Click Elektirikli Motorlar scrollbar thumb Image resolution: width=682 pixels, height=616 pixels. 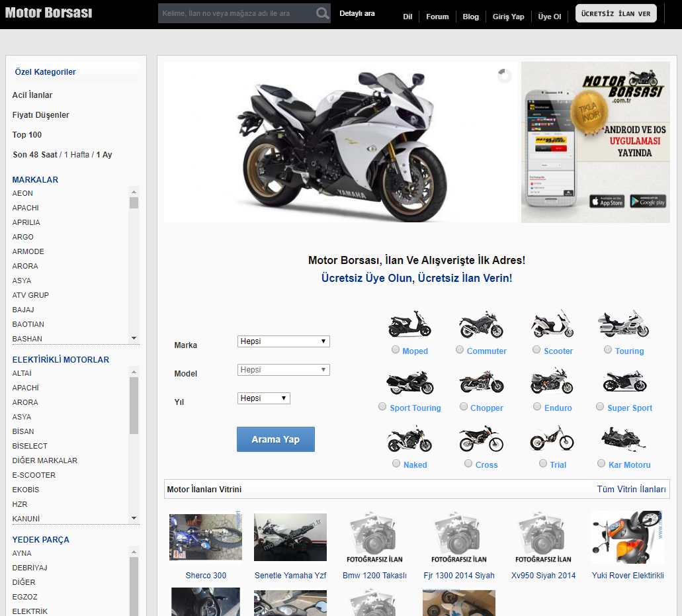[x=134, y=406]
